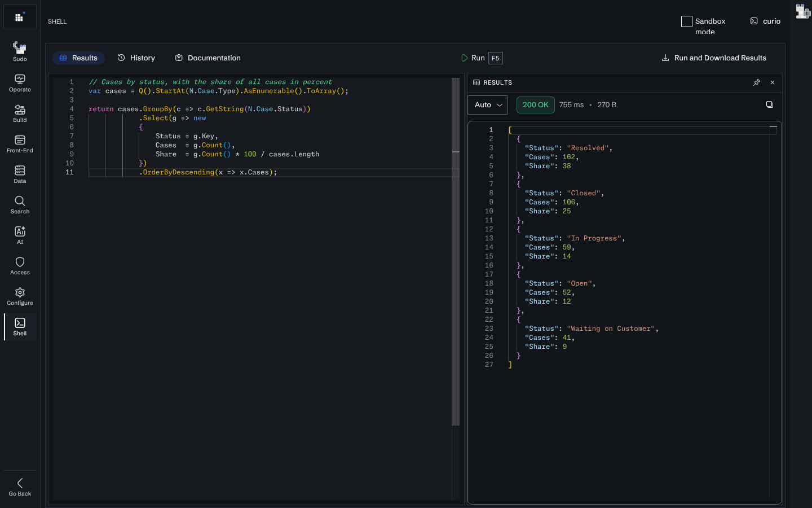812x508 pixels.
Task: Click the SHELL header label
Action: tap(57, 21)
